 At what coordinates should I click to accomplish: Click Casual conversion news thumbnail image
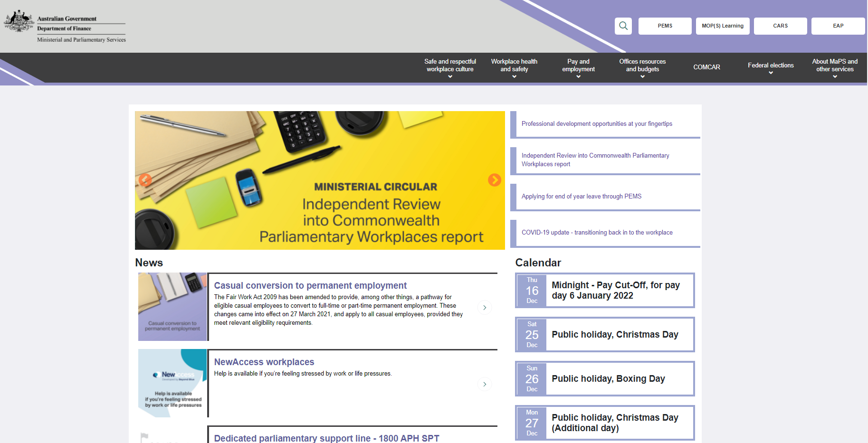(172, 307)
